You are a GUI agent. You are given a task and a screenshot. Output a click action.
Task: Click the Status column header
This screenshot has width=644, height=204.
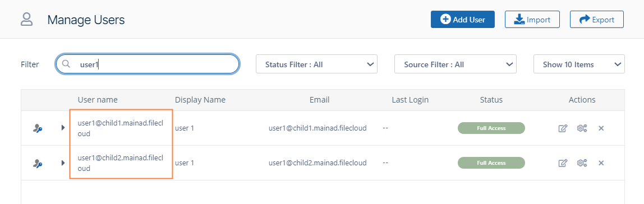491,100
